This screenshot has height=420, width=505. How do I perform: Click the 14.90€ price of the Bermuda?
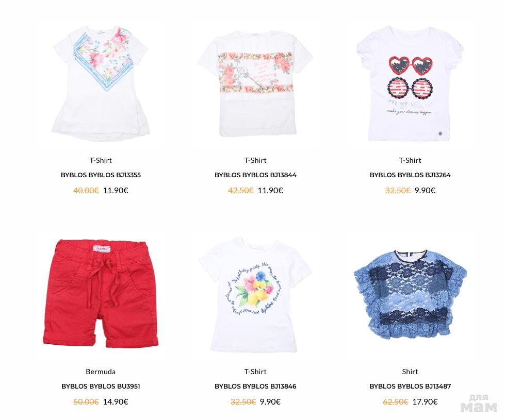point(116,401)
